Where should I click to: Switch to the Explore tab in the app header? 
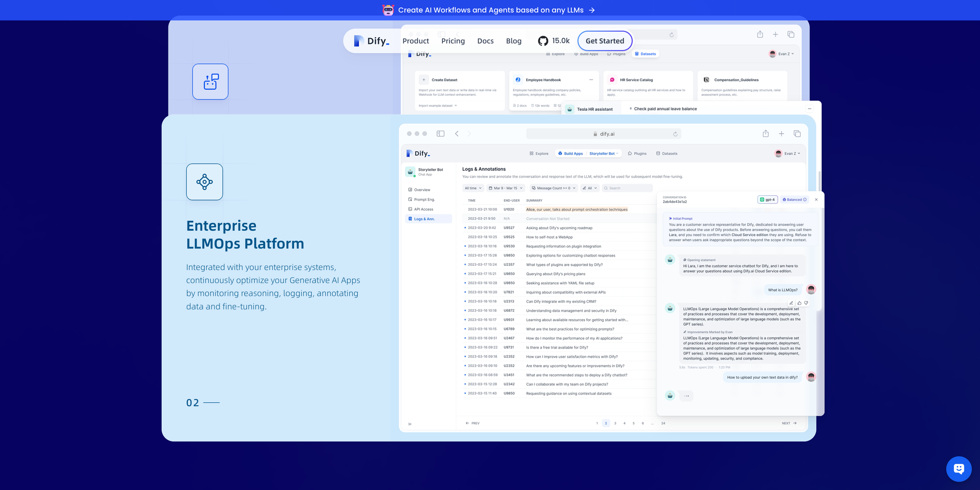click(x=539, y=154)
